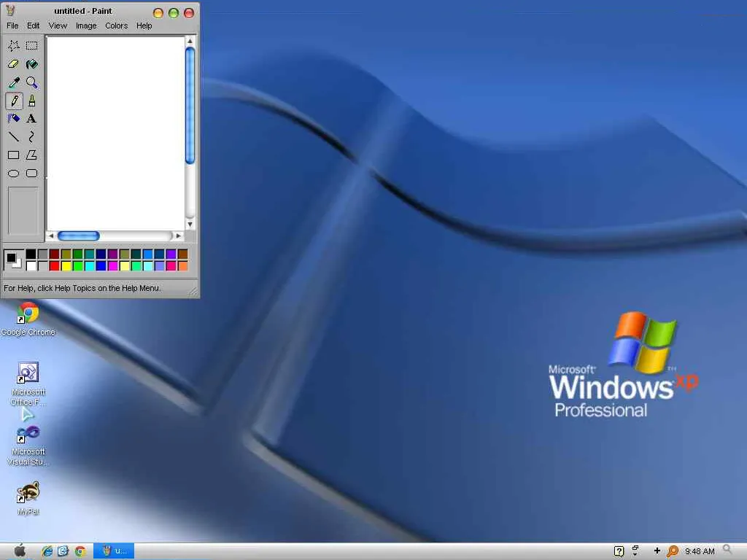Pick the brown palette swatch
Viewport: 747px width, 560px height.
183,254
